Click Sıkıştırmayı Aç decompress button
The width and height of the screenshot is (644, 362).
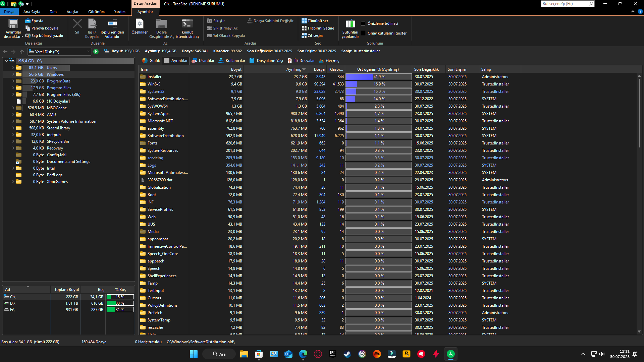pos(222,28)
